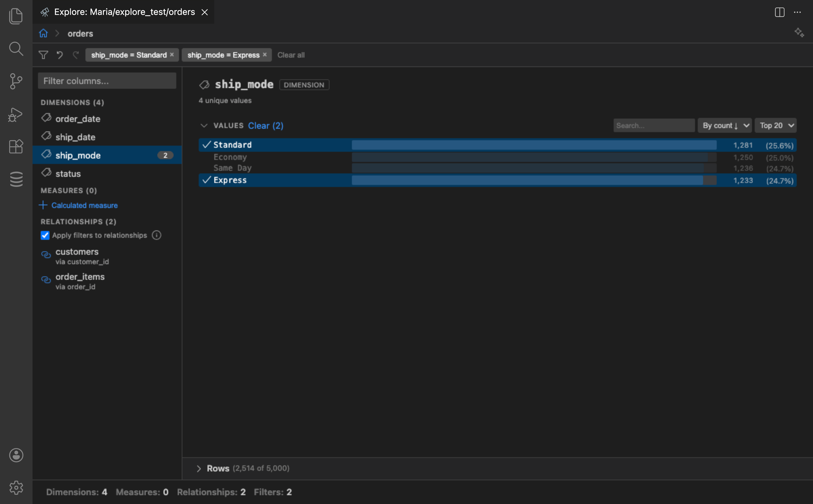Undo the last filter change
The width and height of the screenshot is (813, 504).
[59, 55]
